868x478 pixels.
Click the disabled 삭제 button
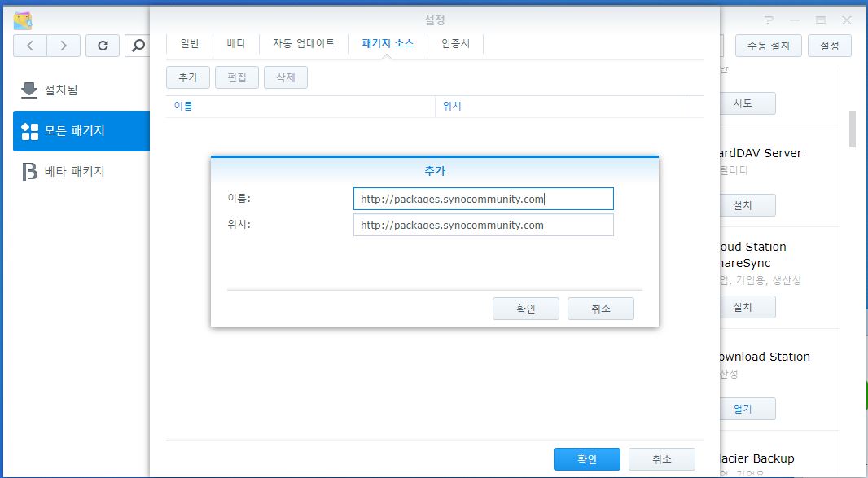286,77
